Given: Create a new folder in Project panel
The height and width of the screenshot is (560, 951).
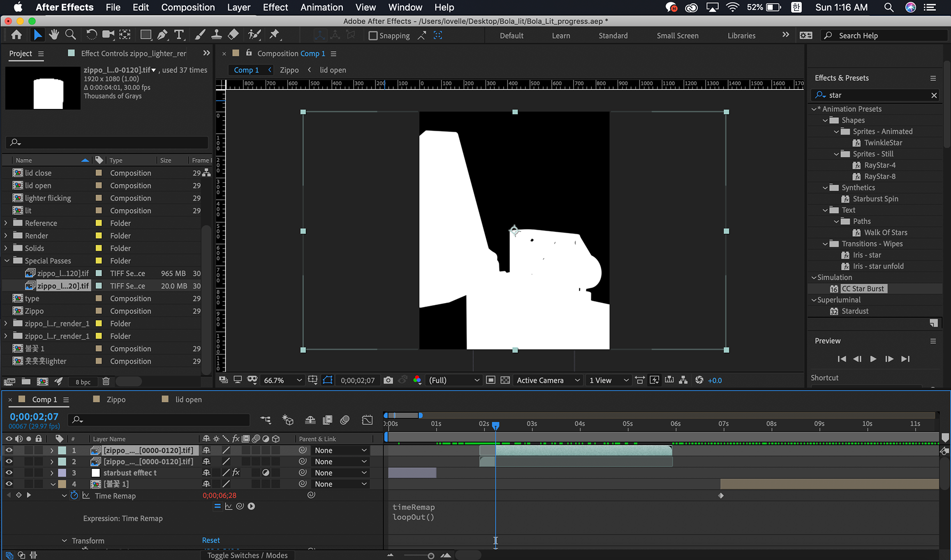Looking at the screenshot, I should [x=26, y=381].
